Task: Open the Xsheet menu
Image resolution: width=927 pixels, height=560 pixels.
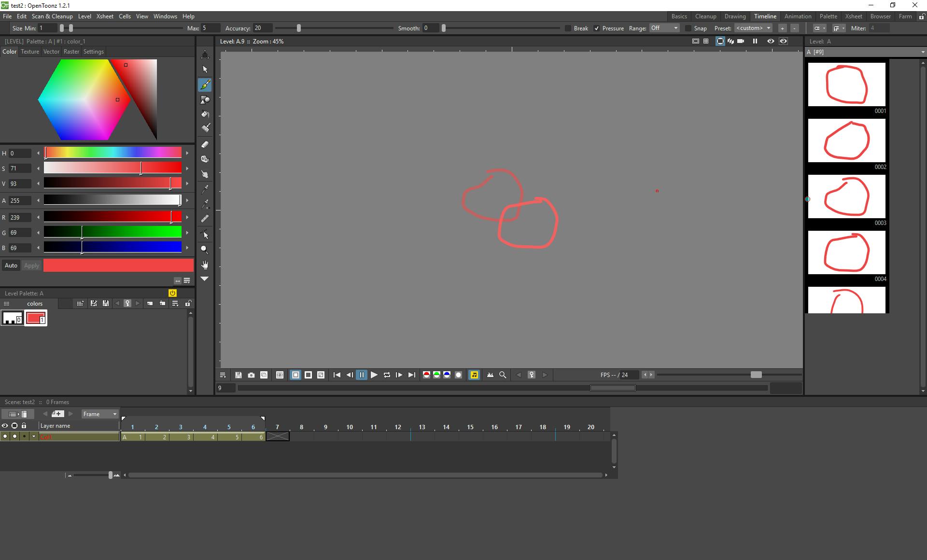Action: [x=105, y=16]
